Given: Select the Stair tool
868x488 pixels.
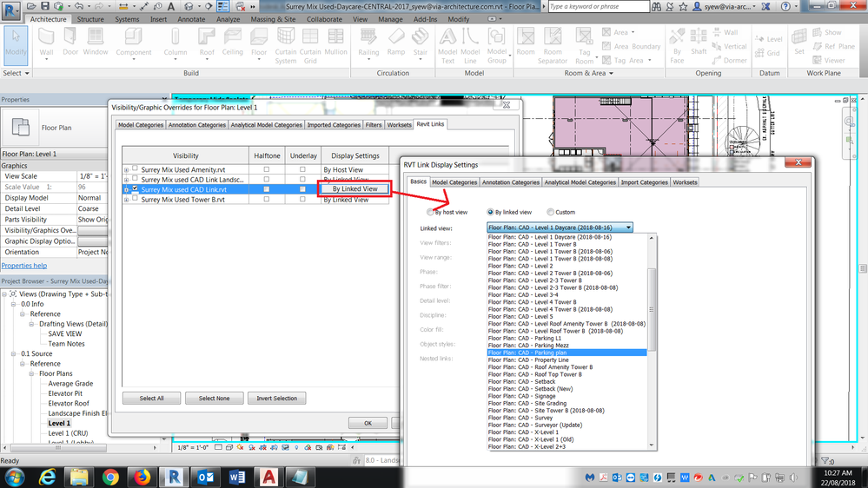Looking at the screenshot, I should pyautogui.click(x=421, y=43).
